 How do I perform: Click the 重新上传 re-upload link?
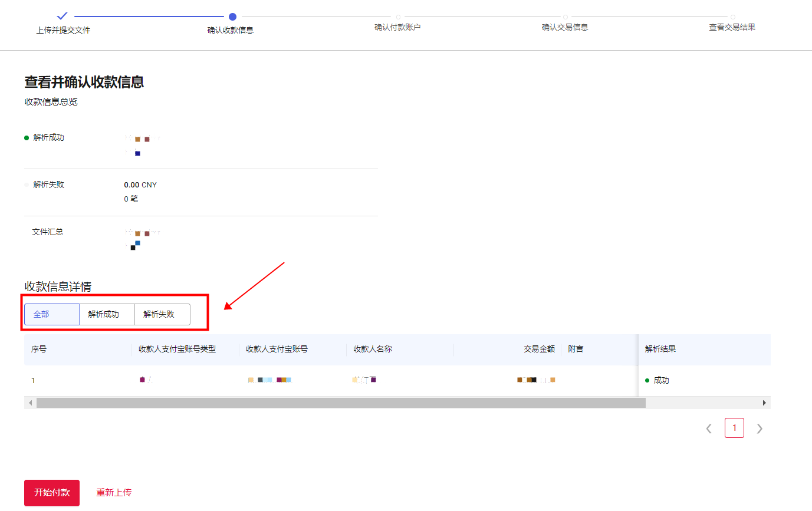pyautogui.click(x=113, y=493)
